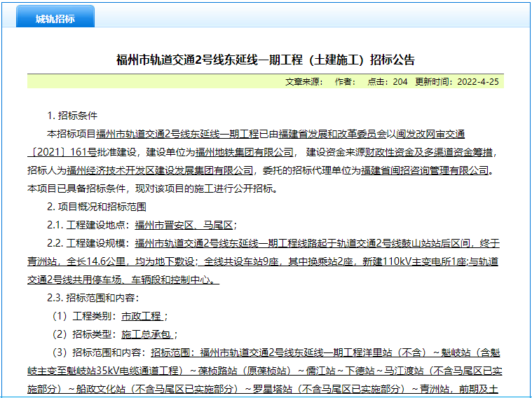Click the '2. 项目概况和招标范围' heading
The image size is (532, 398).
[96, 207]
